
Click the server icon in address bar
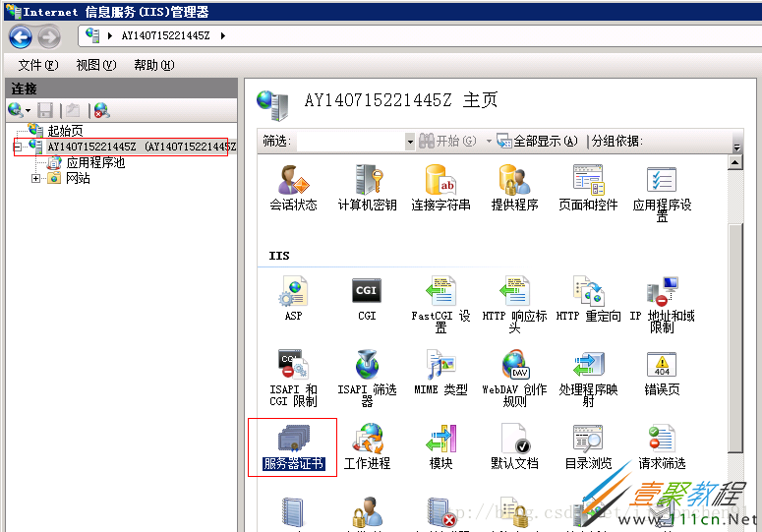click(x=92, y=35)
